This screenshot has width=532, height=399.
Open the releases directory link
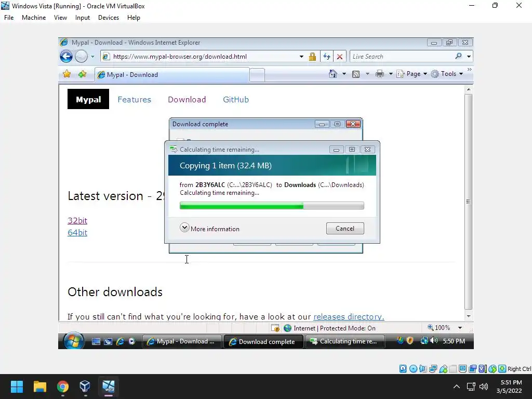(349, 316)
